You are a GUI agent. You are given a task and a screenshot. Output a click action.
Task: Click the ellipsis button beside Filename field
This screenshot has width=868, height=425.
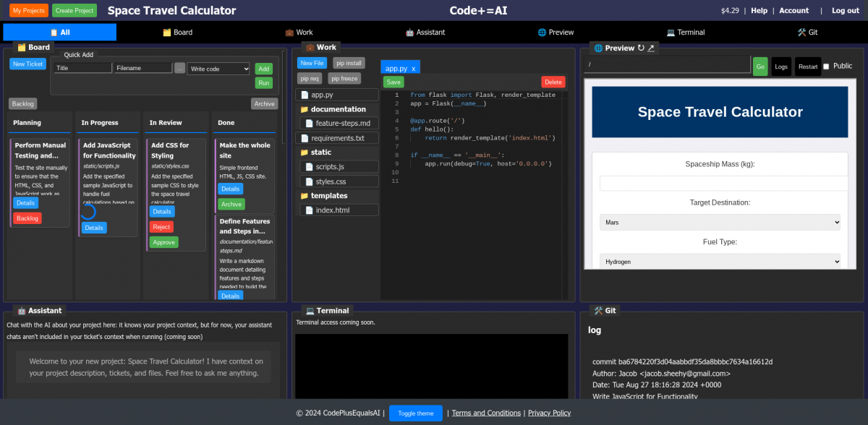(x=179, y=68)
